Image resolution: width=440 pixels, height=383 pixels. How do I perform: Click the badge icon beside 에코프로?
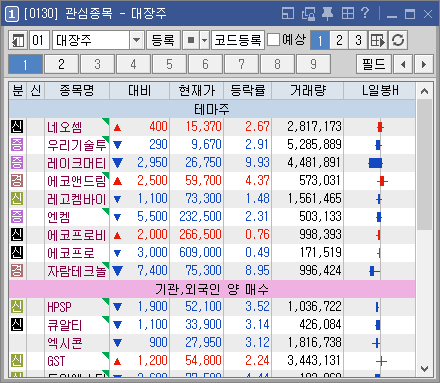[17, 253]
